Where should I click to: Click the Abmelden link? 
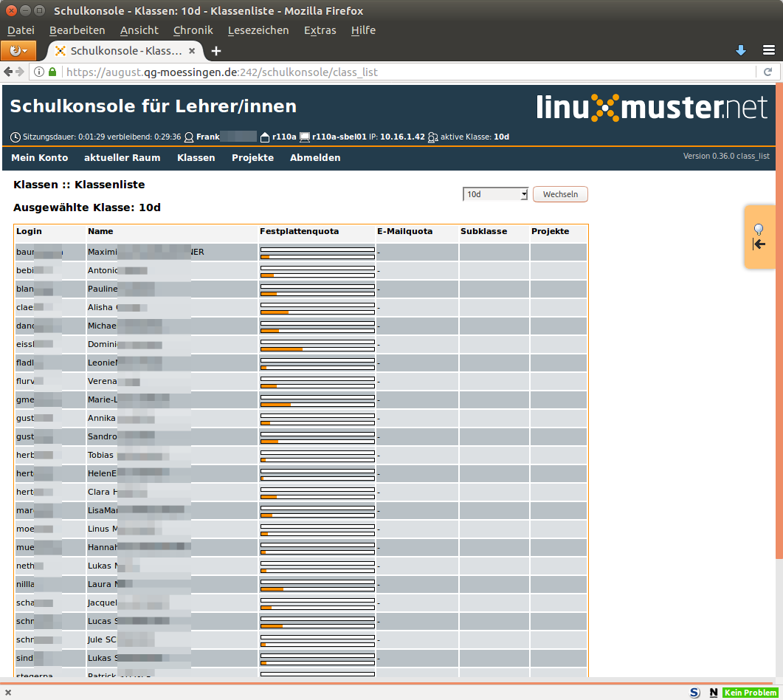click(x=315, y=158)
